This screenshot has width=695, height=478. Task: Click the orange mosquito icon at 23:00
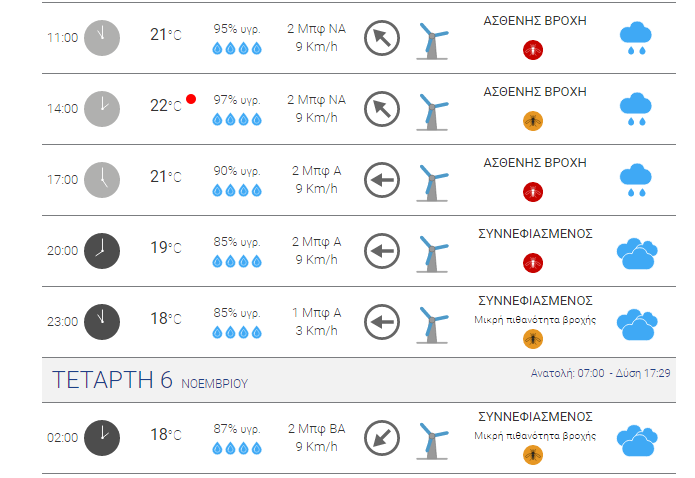[532, 339]
